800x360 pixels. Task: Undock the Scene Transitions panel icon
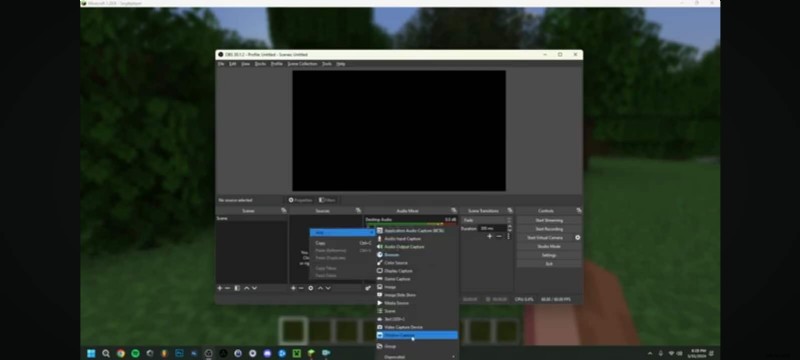(x=510, y=211)
